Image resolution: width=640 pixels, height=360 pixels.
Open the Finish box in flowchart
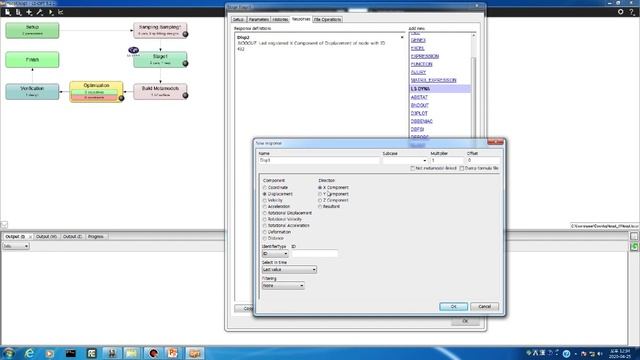(x=32, y=60)
